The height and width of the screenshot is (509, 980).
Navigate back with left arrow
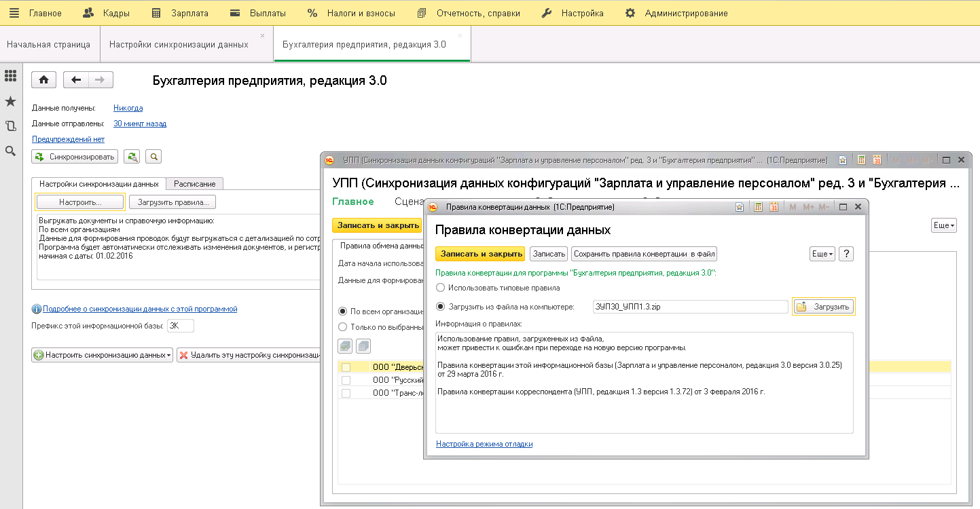[76, 80]
